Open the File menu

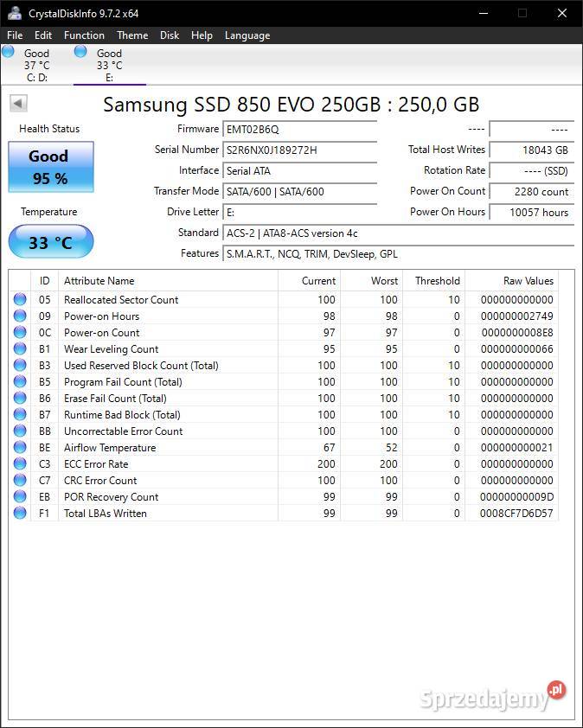pyautogui.click(x=15, y=35)
